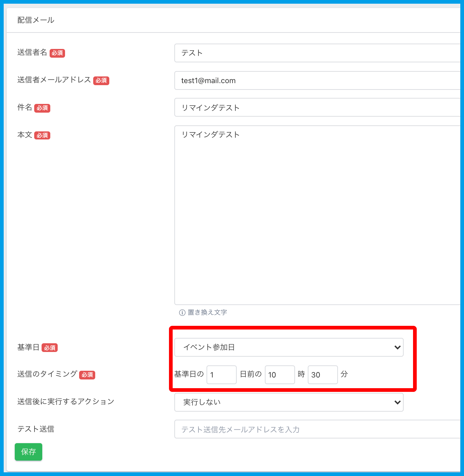
Task: Click the 必須 badge next to 基準日
Action: tap(50, 348)
